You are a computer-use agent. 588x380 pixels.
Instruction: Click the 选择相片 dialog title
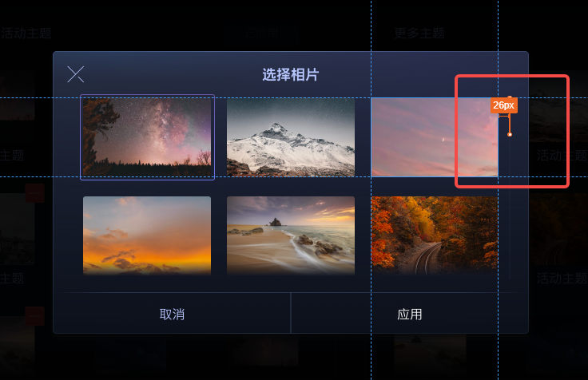pyautogui.click(x=290, y=74)
